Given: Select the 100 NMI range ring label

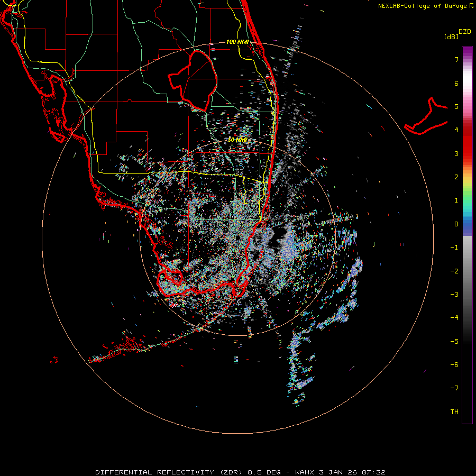Looking at the screenshot, I should pos(237,42).
